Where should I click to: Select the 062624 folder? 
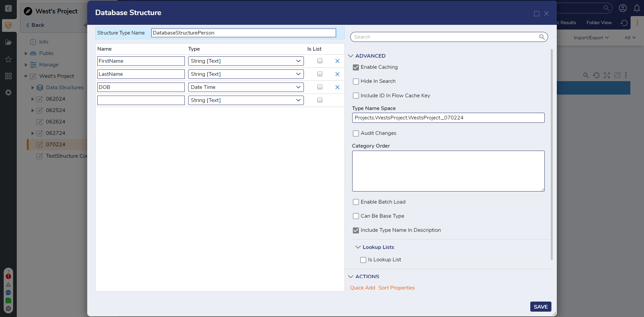click(55, 122)
